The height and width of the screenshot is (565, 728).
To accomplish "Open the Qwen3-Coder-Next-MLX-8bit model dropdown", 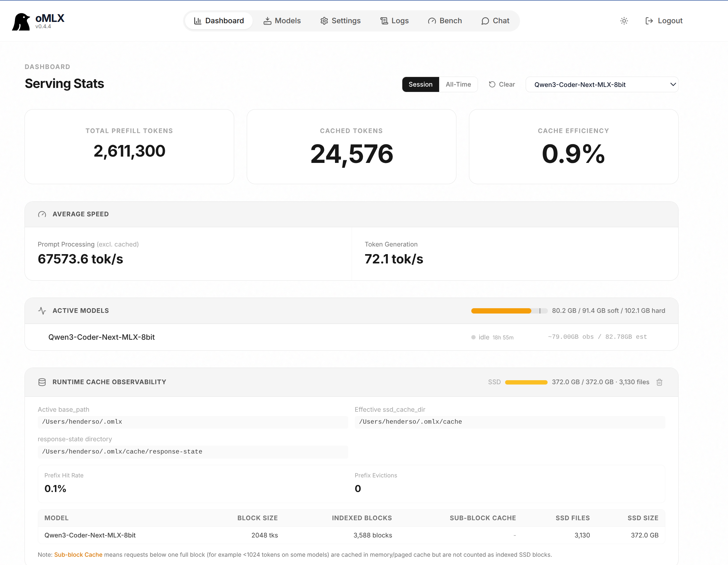I will click(602, 84).
